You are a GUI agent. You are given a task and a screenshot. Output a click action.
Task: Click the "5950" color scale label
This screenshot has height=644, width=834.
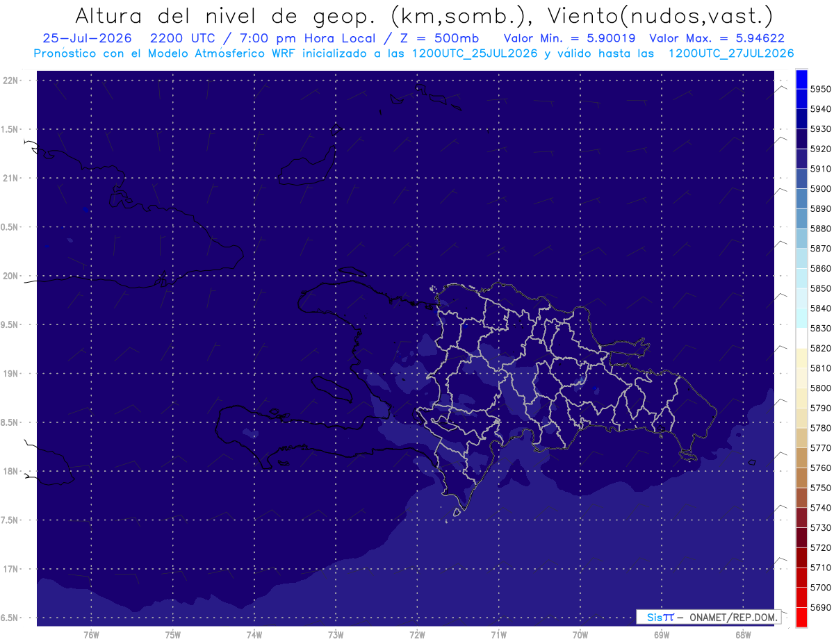tap(820, 89)
